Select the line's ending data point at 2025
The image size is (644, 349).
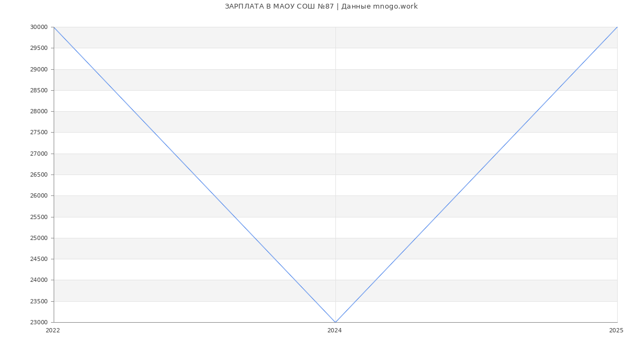click(x=617, y=27)
